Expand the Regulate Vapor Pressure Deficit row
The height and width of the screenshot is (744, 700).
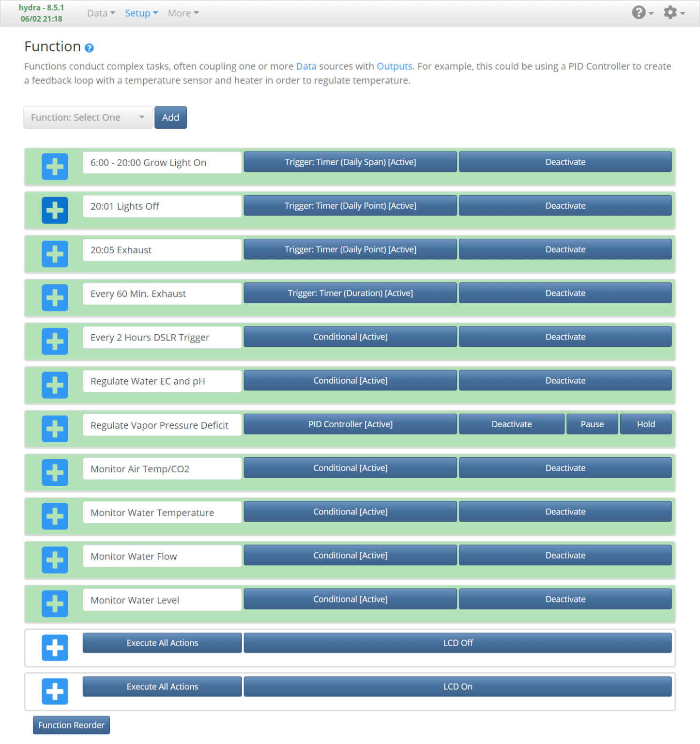click(x=55, y=429)
